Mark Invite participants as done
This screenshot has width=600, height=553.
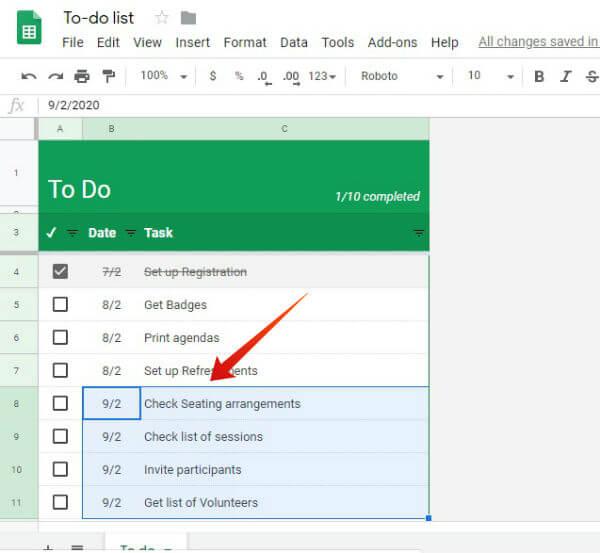coord(60,469)
